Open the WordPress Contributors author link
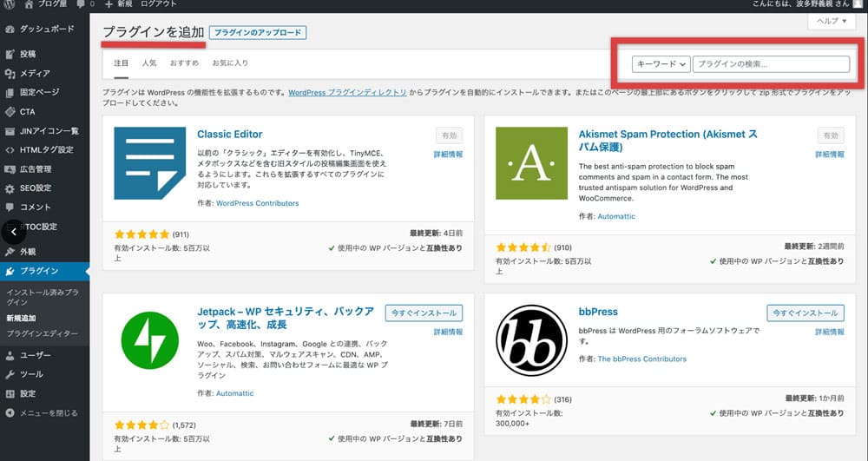The image size is (868, 461). [258, 204]
